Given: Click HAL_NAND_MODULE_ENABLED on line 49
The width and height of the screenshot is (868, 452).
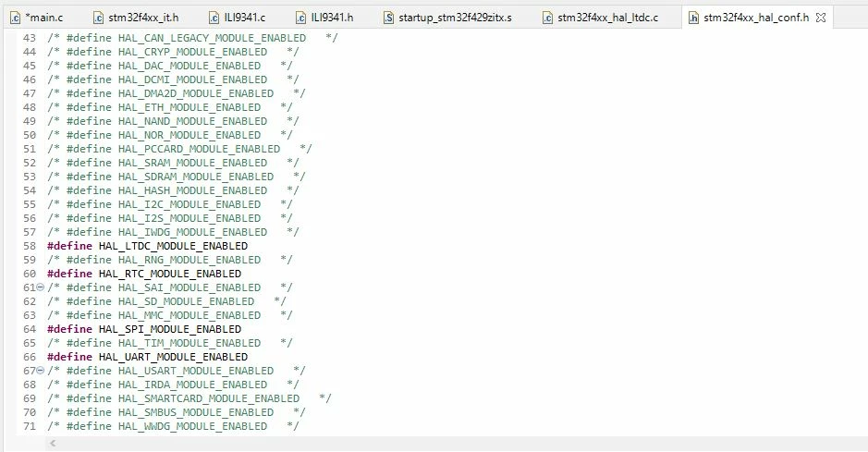Looking at the screenshot, I should tap(192, 121).
